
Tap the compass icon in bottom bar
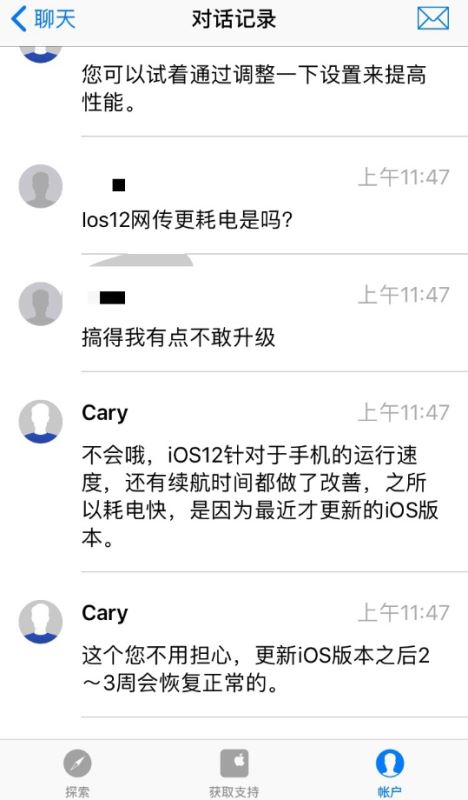[78, 764]
